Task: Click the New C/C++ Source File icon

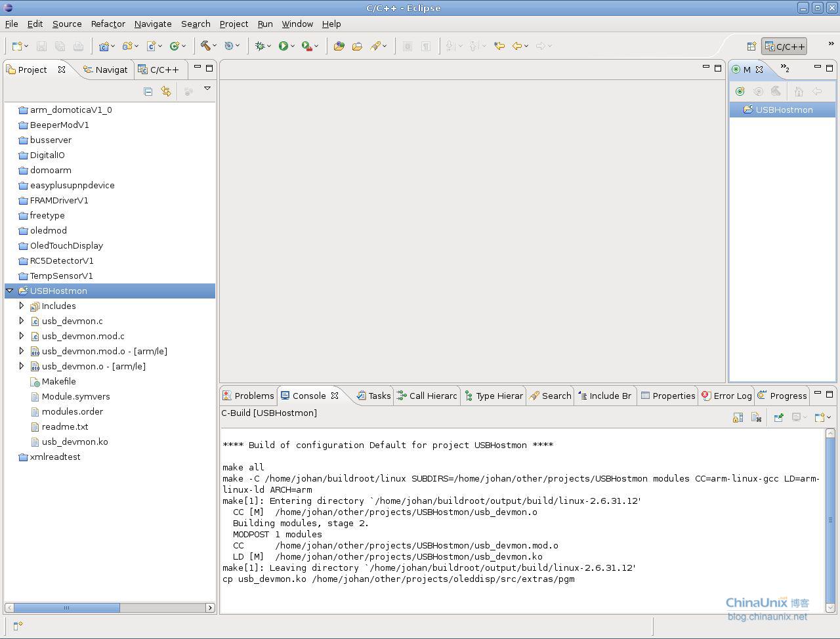Action: pos(151,46)
